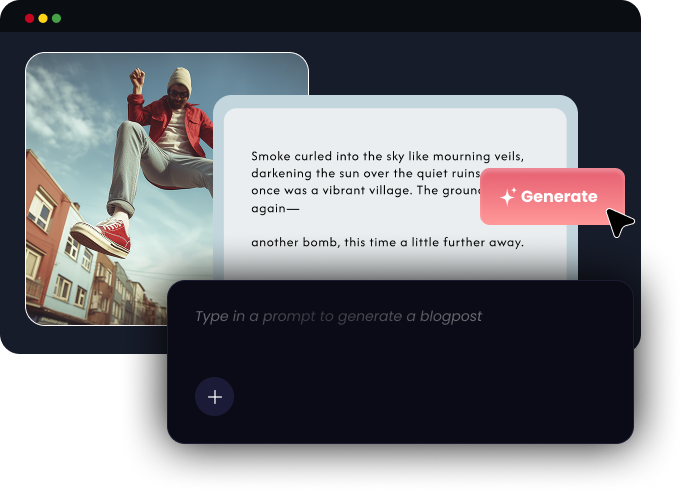Screen dimensions: 684x494
Task: Click the man's beige beanie hat
Action: coord(180,80)
